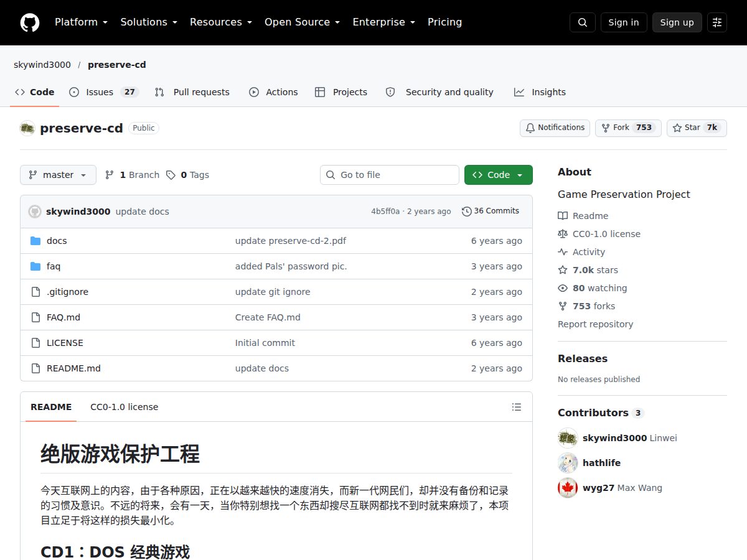The height and width of the screenshot is (560, 747).
Task: Expand the Enterprise menu
Action: tap(384, 22)
